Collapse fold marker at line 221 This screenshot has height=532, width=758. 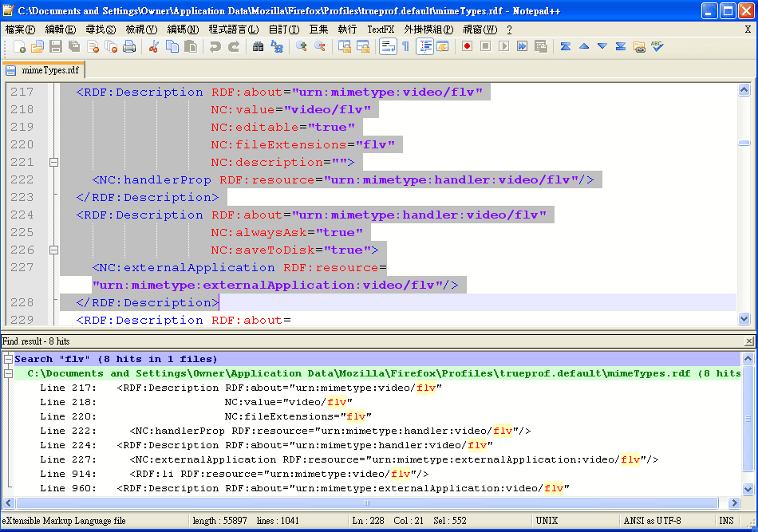tap(53, 162)
